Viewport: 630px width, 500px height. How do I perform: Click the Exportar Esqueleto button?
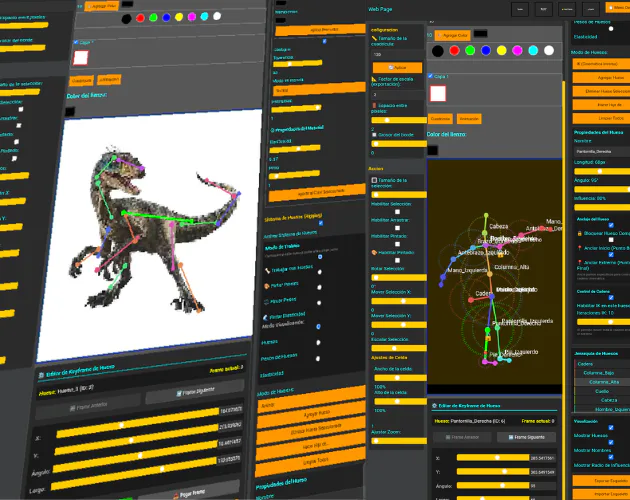(601, 480)
